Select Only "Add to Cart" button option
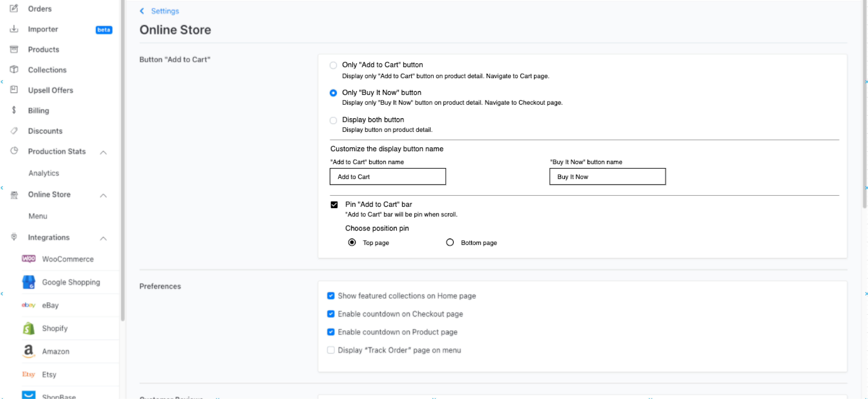This screenshot has height=399, width=868. pyautogui.click(x=333, y=65)
